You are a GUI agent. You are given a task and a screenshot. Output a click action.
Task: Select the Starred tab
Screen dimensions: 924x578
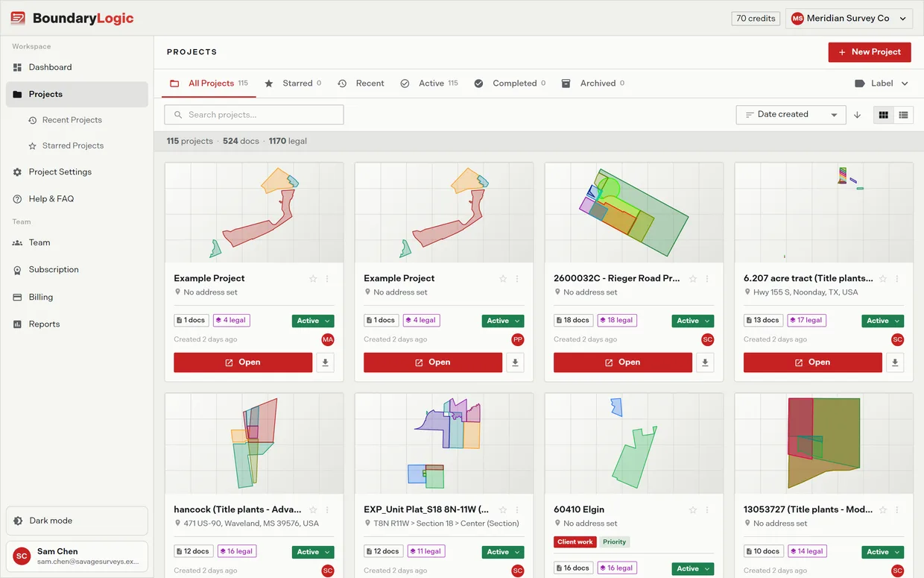(292, 84)
